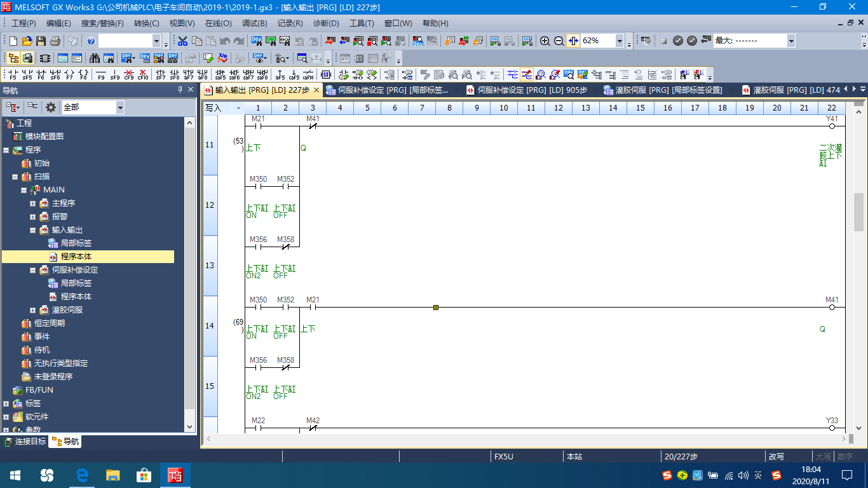The height and width of the screenshot is (488, 868).
Task: Open the 62% zoom level dropdown
Action: [620, 41]
